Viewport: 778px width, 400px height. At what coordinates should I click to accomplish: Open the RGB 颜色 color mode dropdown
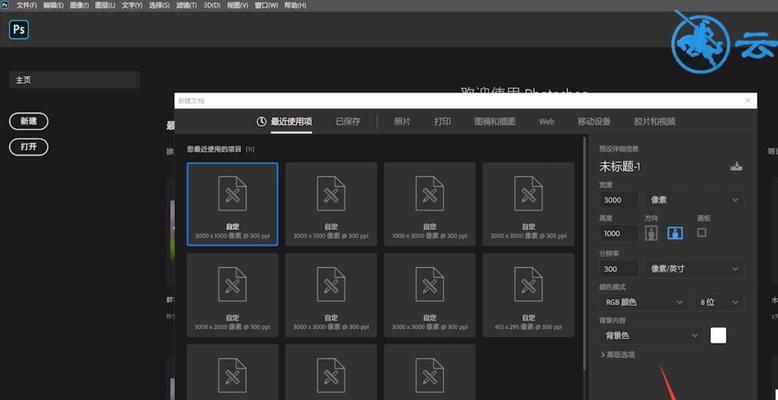pos(644,302)
